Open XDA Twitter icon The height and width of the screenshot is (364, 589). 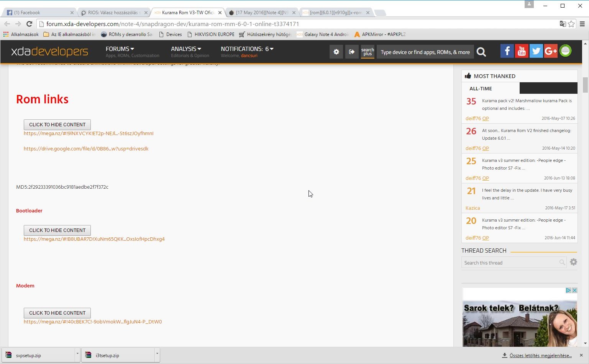[x=536, y=51]
